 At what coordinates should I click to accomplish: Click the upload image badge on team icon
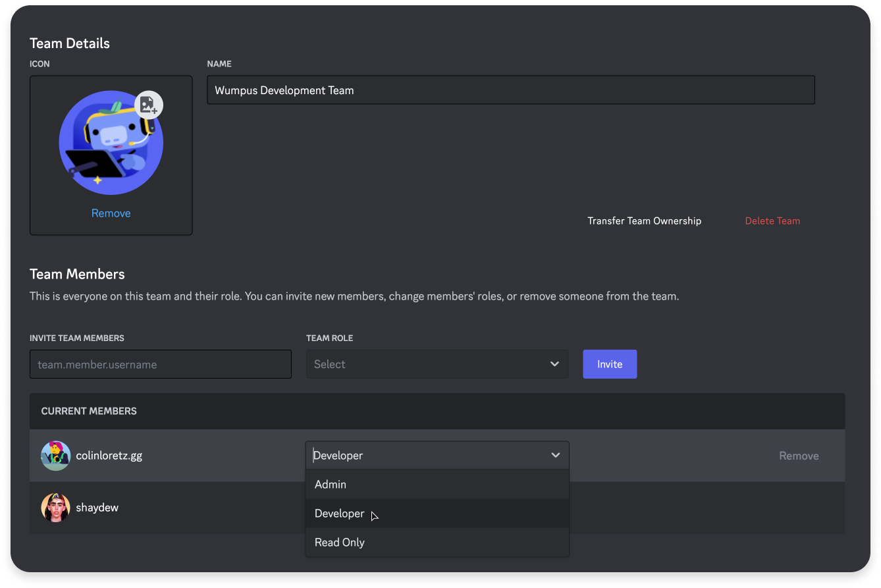149,105
